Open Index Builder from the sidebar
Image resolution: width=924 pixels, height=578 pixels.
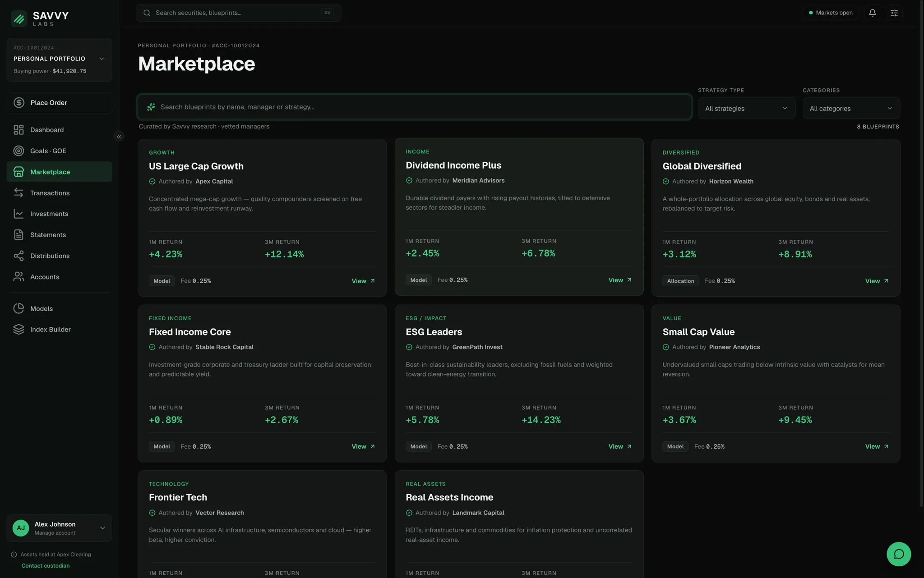tap(59, 330)
